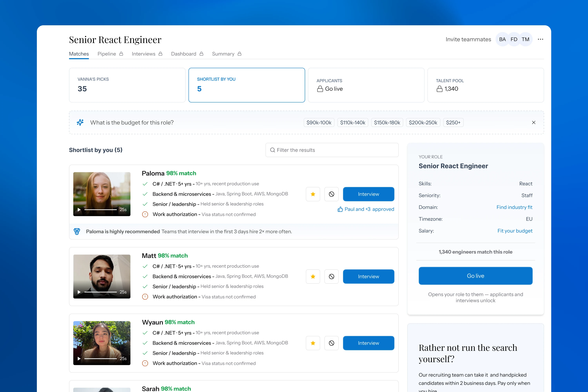
Task: Open the three-dot more options menu
Action: click(x=541, y=39)
